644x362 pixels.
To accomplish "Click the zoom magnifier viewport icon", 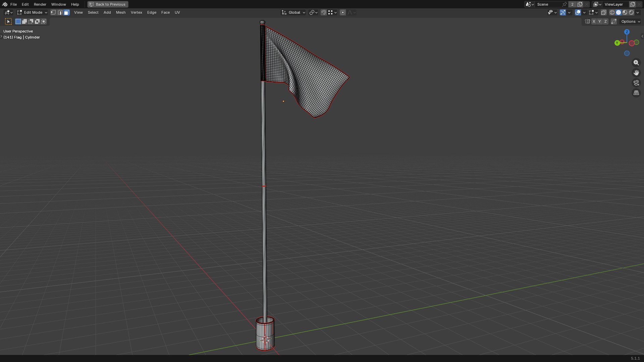I will (636, 63).
